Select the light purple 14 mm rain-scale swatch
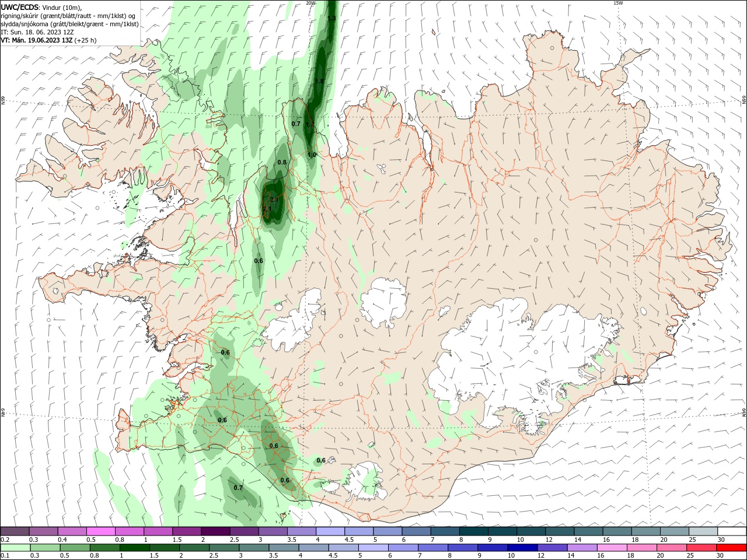747x560 pixels. click(x=582, y=548)
